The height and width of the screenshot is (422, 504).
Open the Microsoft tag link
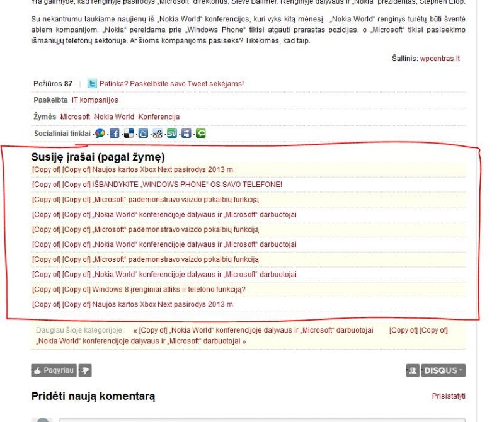[75, 117]
